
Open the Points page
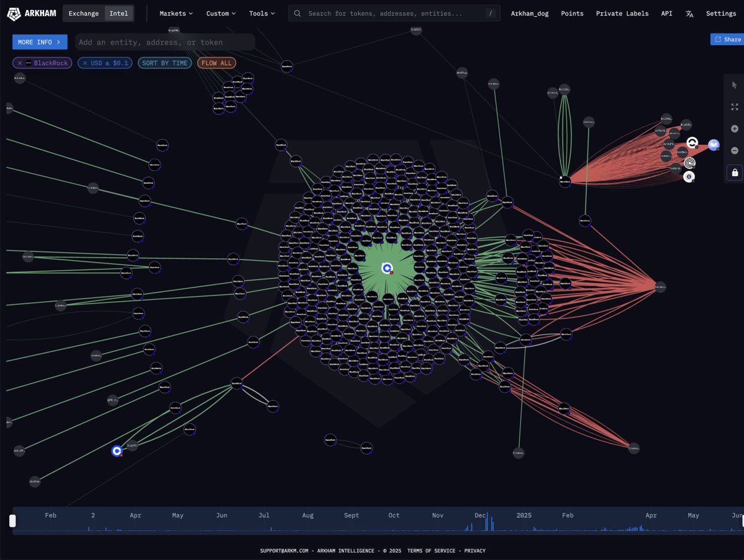point(572,13)
